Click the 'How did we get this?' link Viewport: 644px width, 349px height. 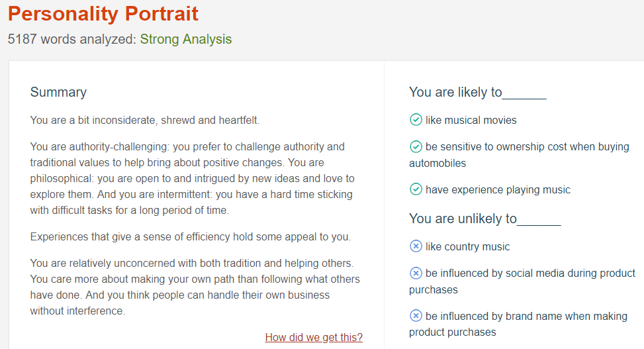(314, 337)
